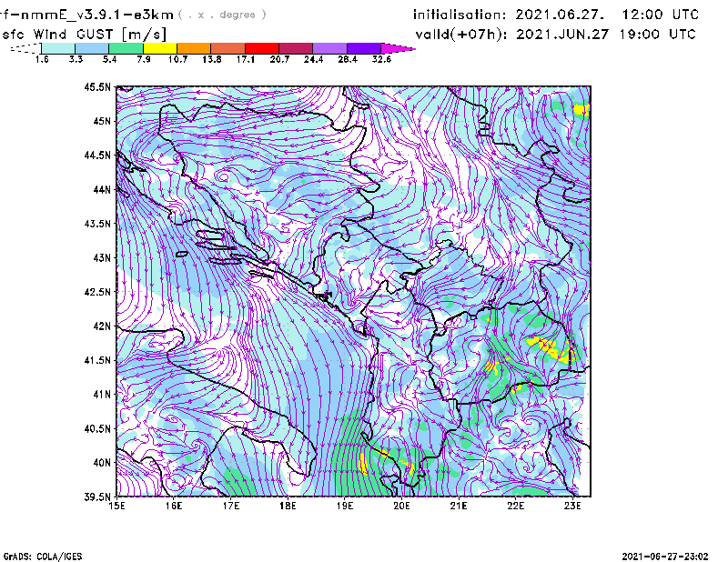Image resolution: width=728 pixels, height=562 pixels.
Task: Click the '10.7' colorbar value
Action: click(x=177, y=59)
